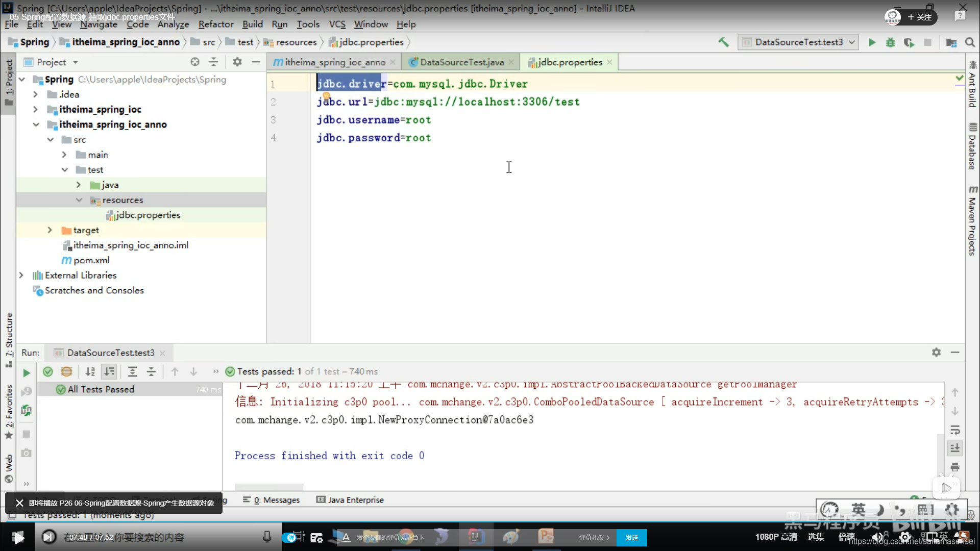Switch to the DataSourceTest.java editor tab
The width and height of the screenshot is (980, 551).
461,62
